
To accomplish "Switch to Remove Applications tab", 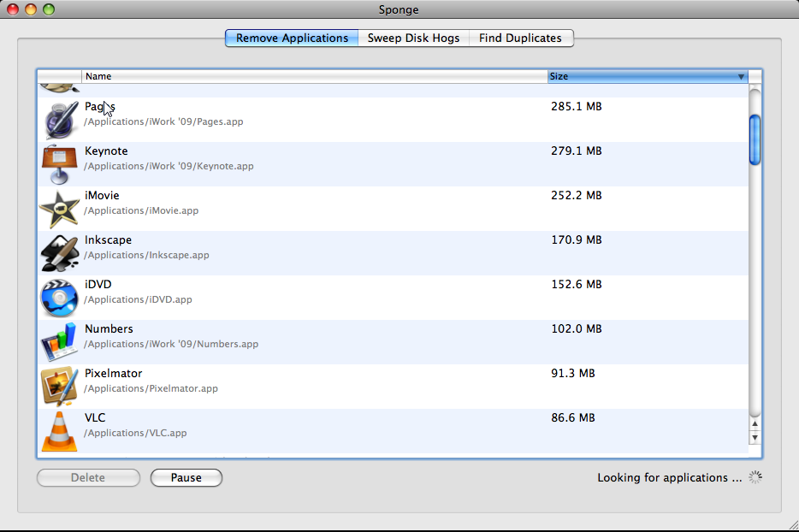I will pyautogui.click(x=292, y=38).
